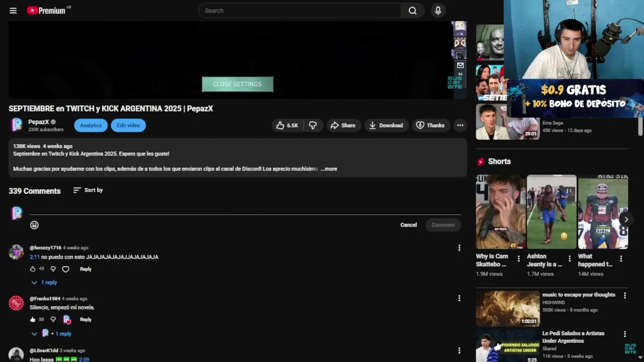Remove creator heart on Franko1984 comment

pos(67,320)
